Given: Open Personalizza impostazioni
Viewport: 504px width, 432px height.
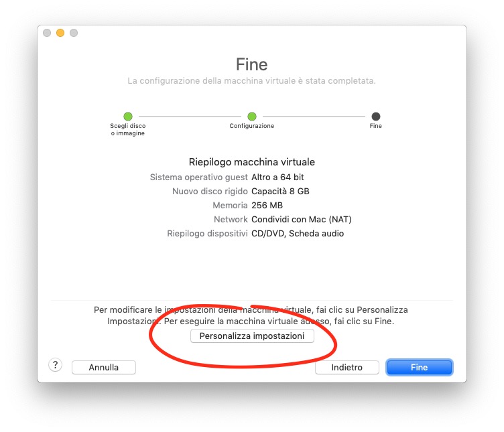Looking at the screenshot, I should point(252,336).
